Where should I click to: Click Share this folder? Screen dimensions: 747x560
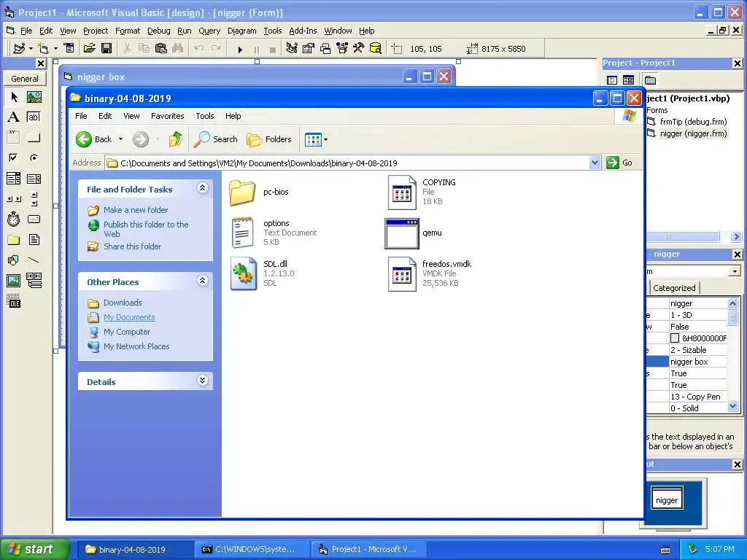133,246
